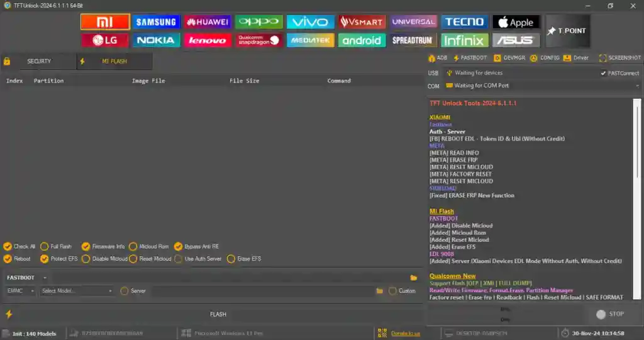Image resolution: width=644 pixels, height=340 pixels.
Task: Click the Image File column header
Action: point(148,81)
